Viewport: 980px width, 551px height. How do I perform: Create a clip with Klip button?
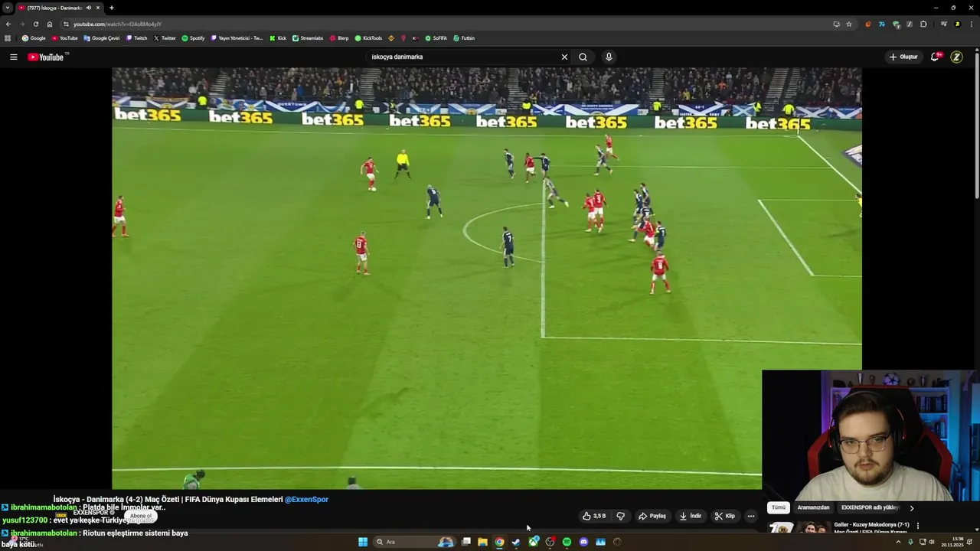[725, 516]
